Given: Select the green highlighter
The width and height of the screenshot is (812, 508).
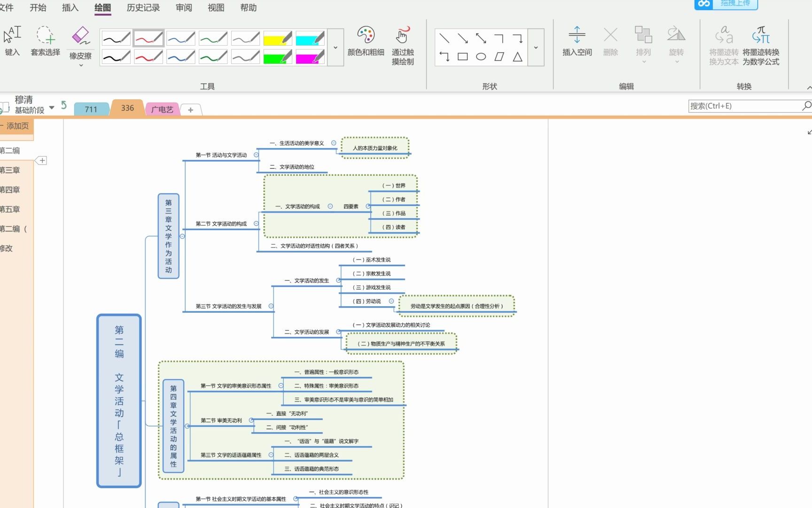Looking at the screenshot, I should [278, 57].
